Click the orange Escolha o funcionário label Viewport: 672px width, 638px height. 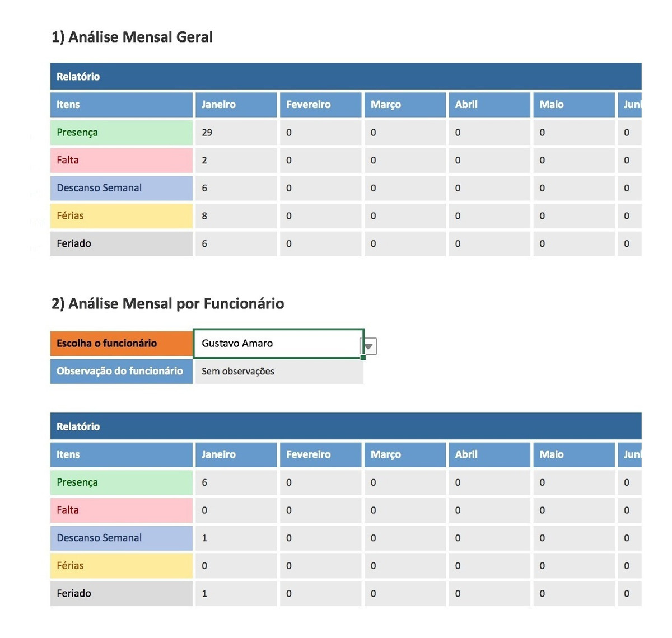(x=122, y=343)
